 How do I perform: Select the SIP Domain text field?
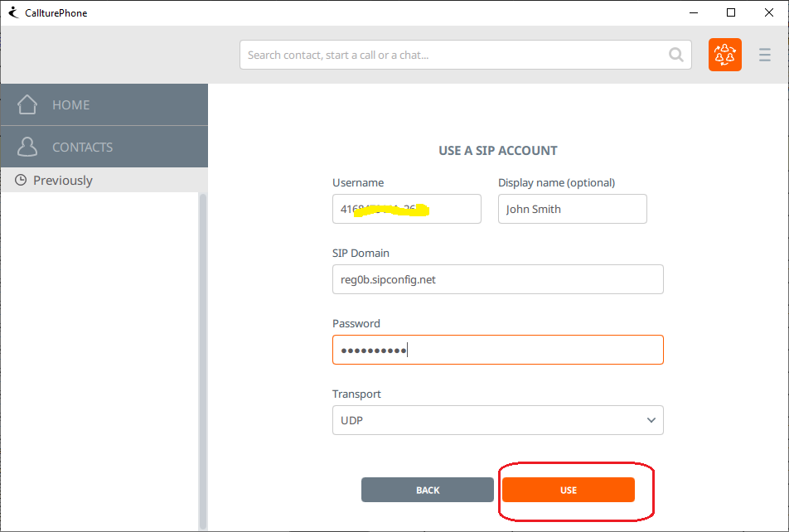click(x=497, y=279)
